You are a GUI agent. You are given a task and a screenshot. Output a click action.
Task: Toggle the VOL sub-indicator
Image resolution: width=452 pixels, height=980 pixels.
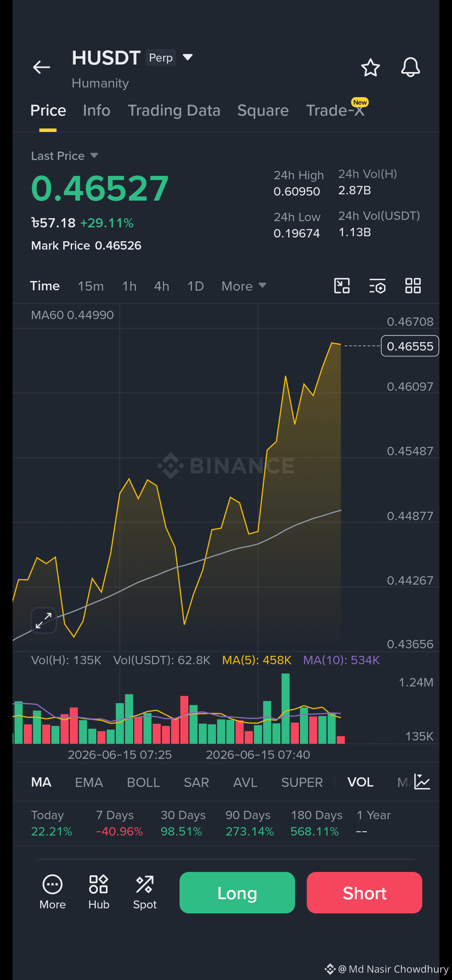click(x=360, y=782)
